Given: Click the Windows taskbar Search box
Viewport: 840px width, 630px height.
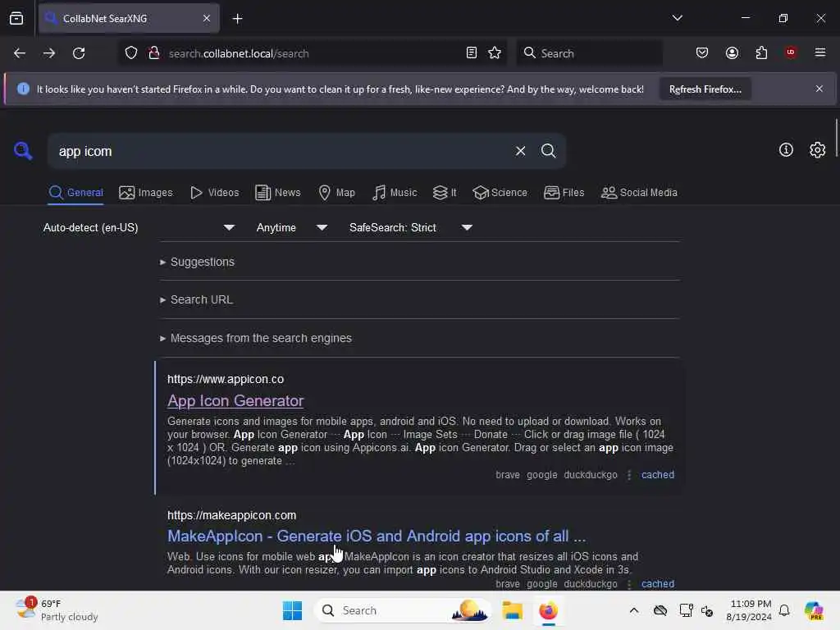Looking at the screenshot, I should 403,610.
